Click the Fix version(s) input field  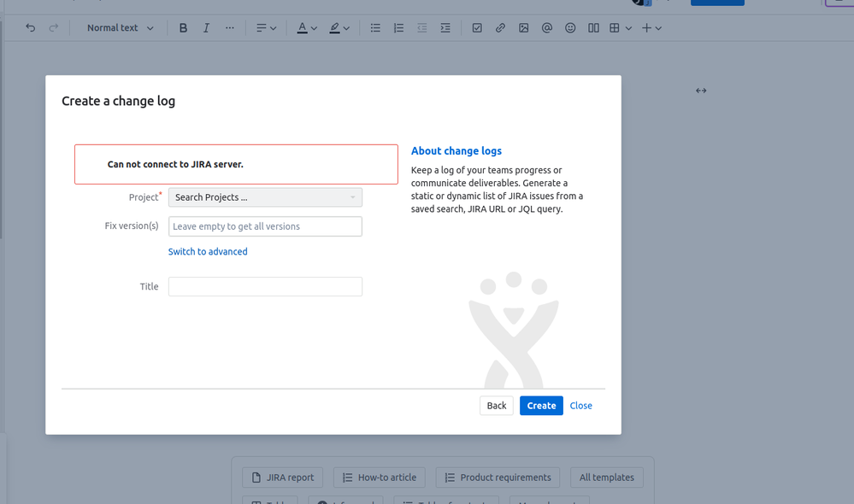(265, 226)
